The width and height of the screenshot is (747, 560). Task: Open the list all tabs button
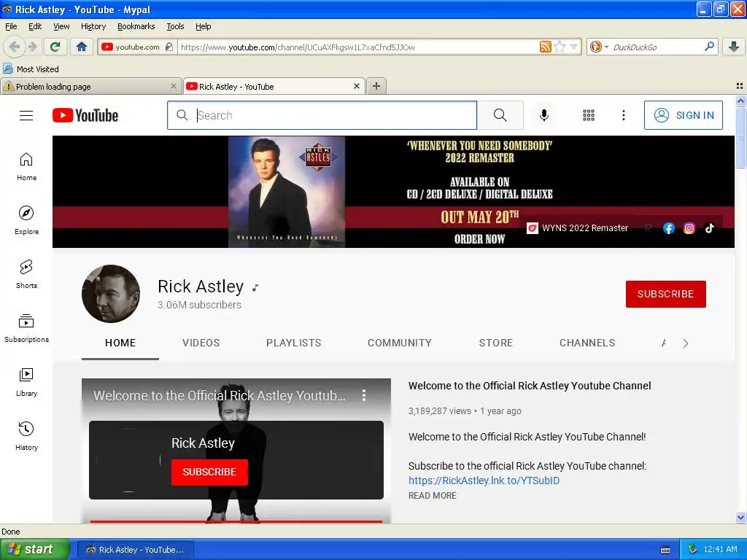(740, 86)
